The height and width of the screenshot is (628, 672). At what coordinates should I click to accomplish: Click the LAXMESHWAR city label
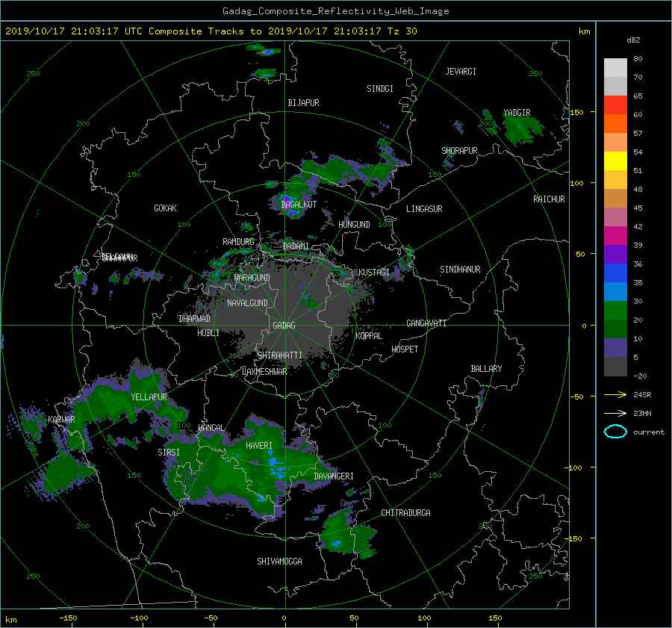coord(264,372)
